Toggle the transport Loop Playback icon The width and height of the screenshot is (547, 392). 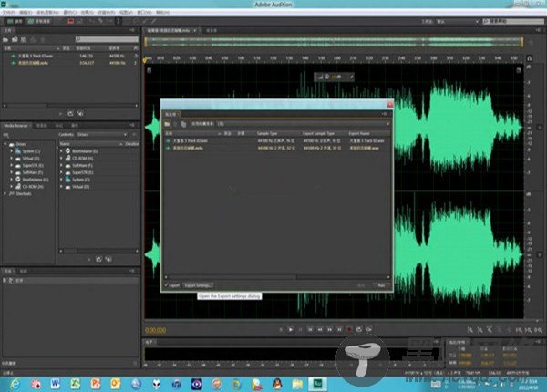(x=358, y=330)
